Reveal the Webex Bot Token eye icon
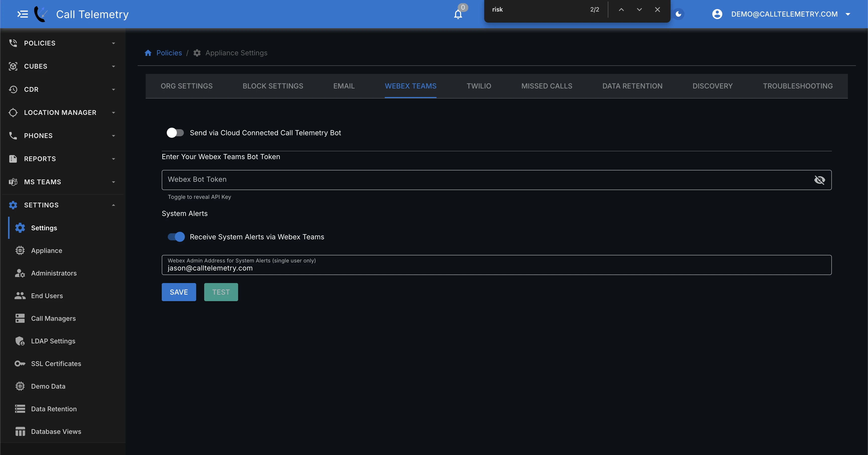The image size is (868, 455). 820,180
